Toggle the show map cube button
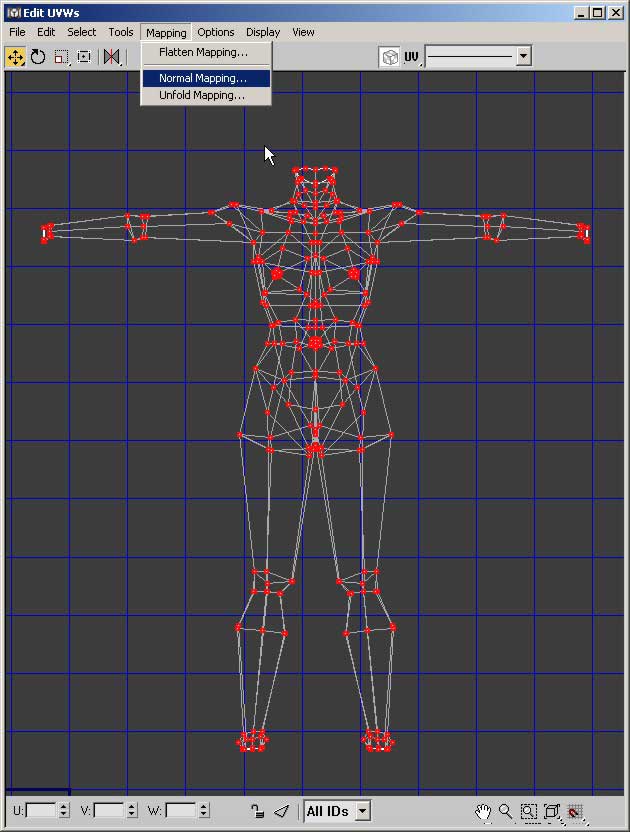This screenshot has height=832, width=630. 389,57
